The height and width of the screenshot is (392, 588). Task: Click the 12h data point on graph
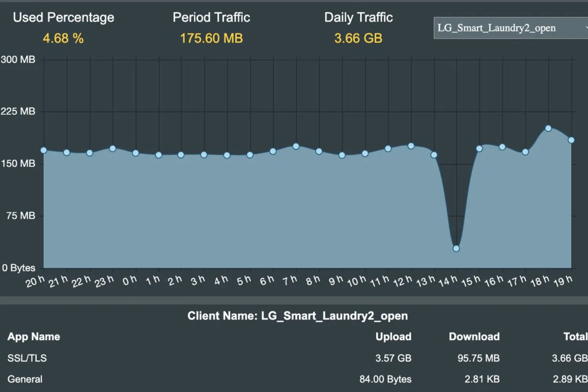tap(411, 146)
